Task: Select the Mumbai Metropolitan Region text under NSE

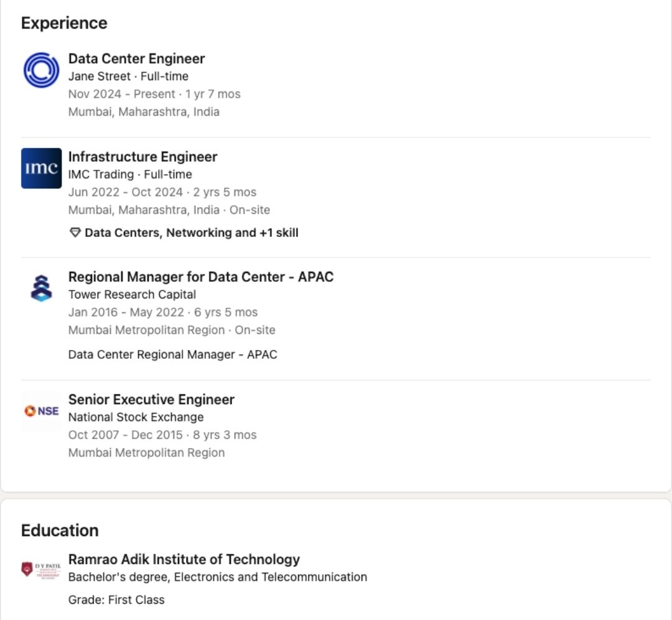Action: (147, 453)
